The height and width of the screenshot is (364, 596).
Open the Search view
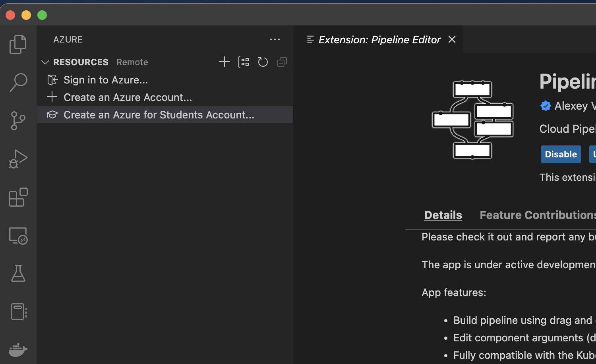point(18,82)
